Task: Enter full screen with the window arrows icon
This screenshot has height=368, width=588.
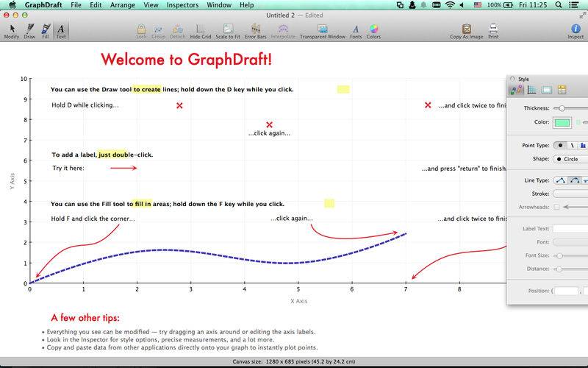Action: click(x=582, y=15)
